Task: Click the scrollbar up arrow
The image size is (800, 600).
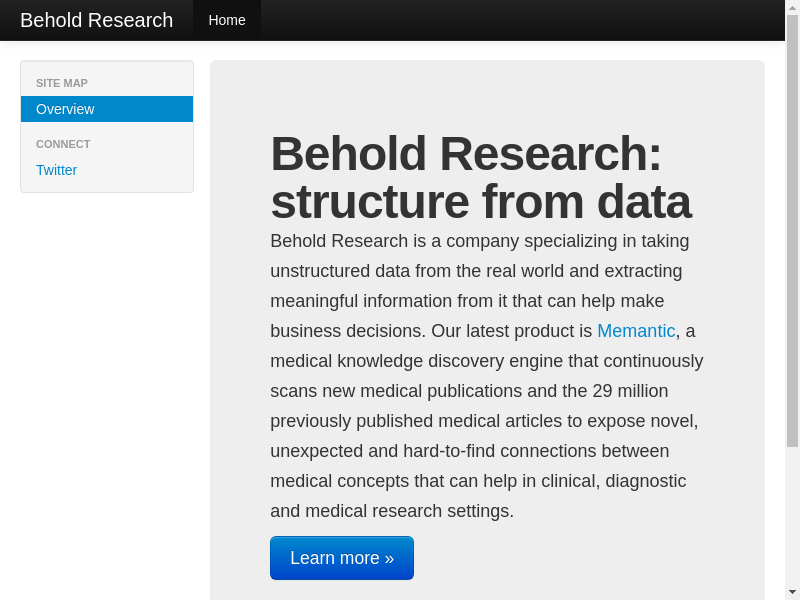Action: (792, 7)
